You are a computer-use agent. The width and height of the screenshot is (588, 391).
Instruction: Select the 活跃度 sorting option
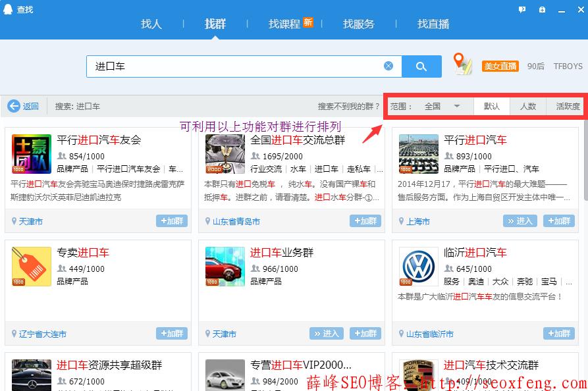point(567,105)
